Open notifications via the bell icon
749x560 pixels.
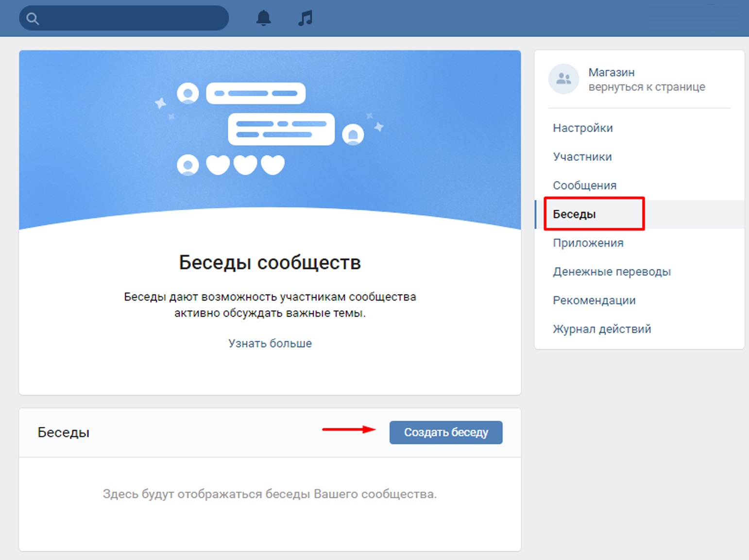263,18
